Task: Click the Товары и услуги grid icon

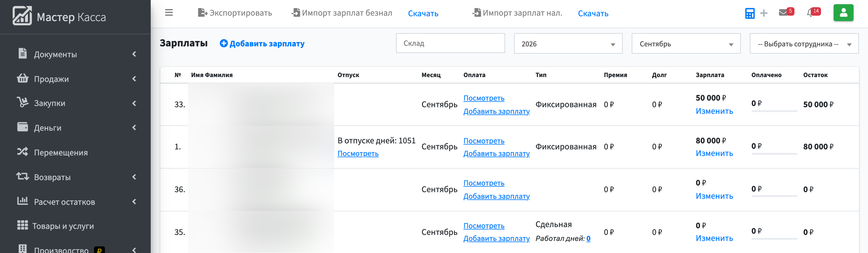Action: coord(23,225)
